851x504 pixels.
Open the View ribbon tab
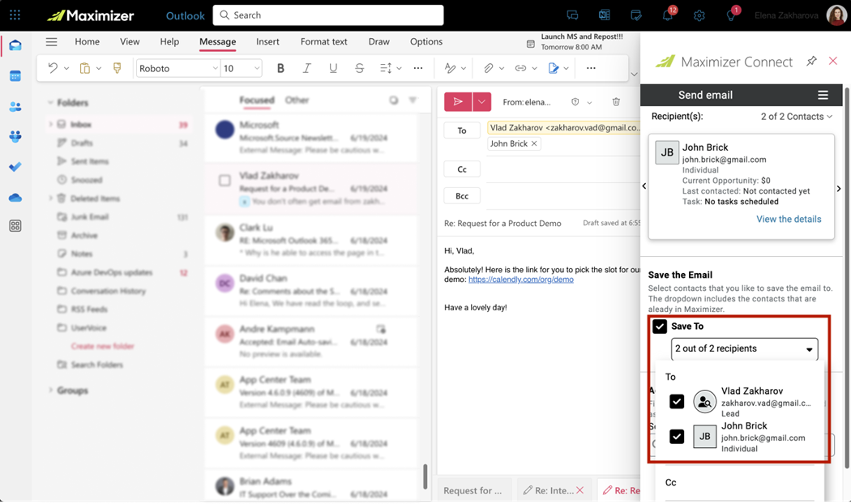[x=130, y=42]
